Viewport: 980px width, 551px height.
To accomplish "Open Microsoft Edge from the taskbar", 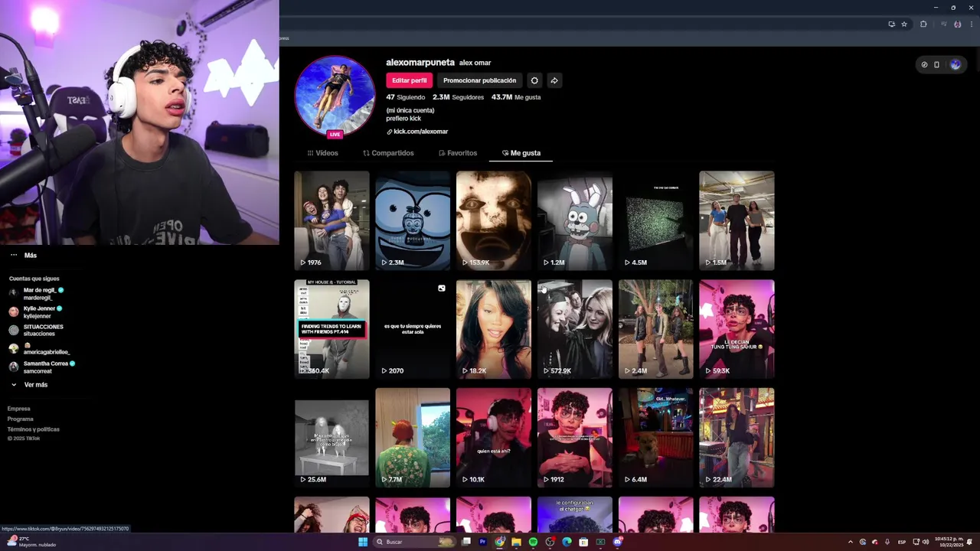I will click(567, 542).
